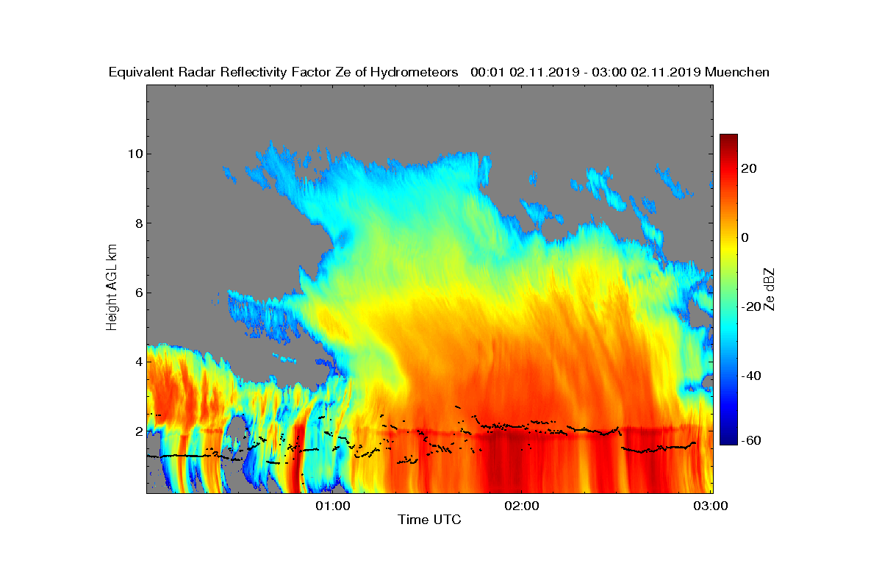Viewport: 882px width, 588px height.
Task: Click the station name 'Muenchen' in the title
Action: [x=737, y=72]
